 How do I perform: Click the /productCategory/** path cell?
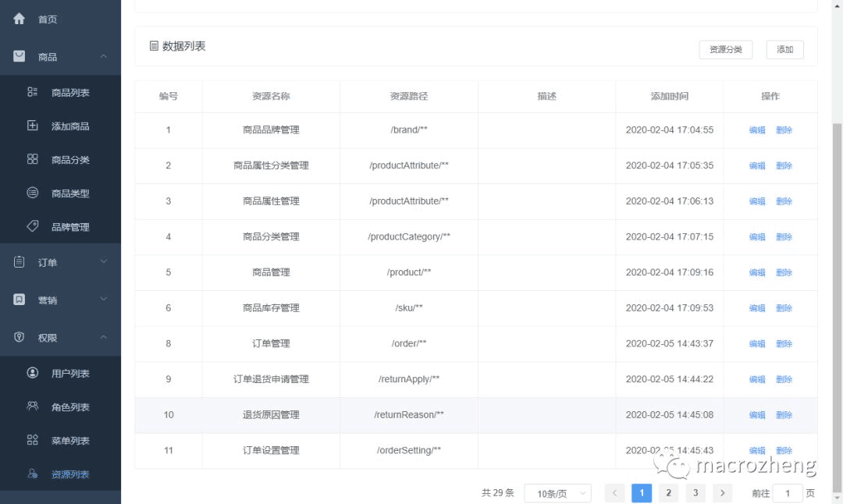coord(408,236)
